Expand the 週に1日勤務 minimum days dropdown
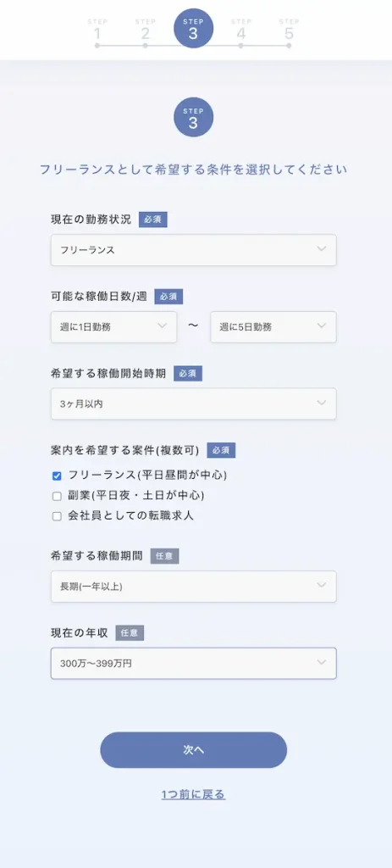Image resolution: width=392 pixels, height=868 pixels. click(114, 326)
